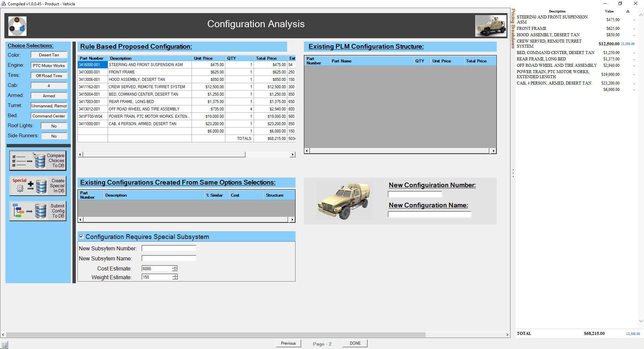644x349 pixels.
Task: Open the Color dropdown showing Desert Tan
Action: (49, 55)
